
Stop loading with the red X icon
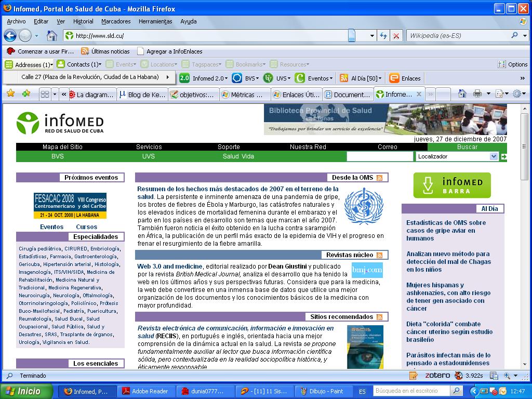point(396,36)
